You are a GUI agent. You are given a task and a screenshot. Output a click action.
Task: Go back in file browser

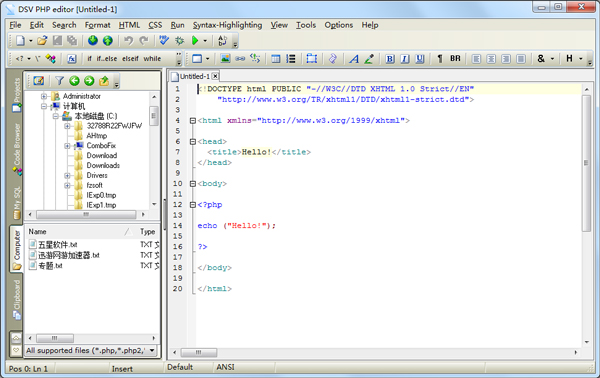click(74, 81)
